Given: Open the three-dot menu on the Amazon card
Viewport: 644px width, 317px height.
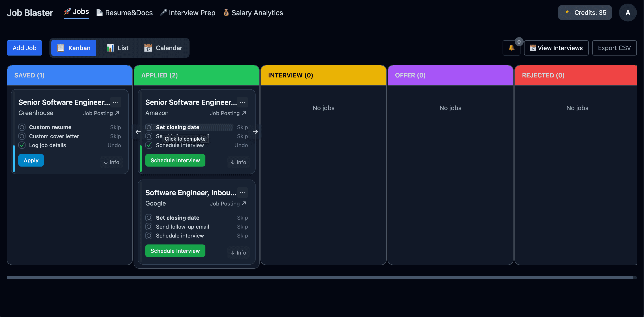Looking at the screenshot, I should 242,102.
